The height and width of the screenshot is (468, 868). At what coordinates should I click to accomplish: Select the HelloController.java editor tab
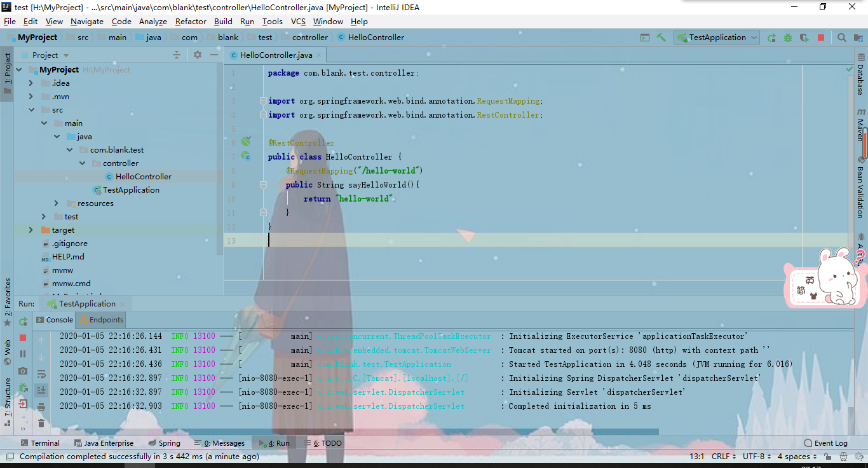(276, 55)
